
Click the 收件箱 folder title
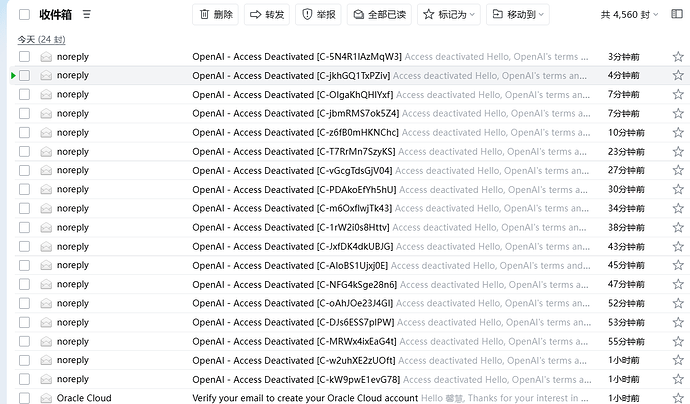55,15
